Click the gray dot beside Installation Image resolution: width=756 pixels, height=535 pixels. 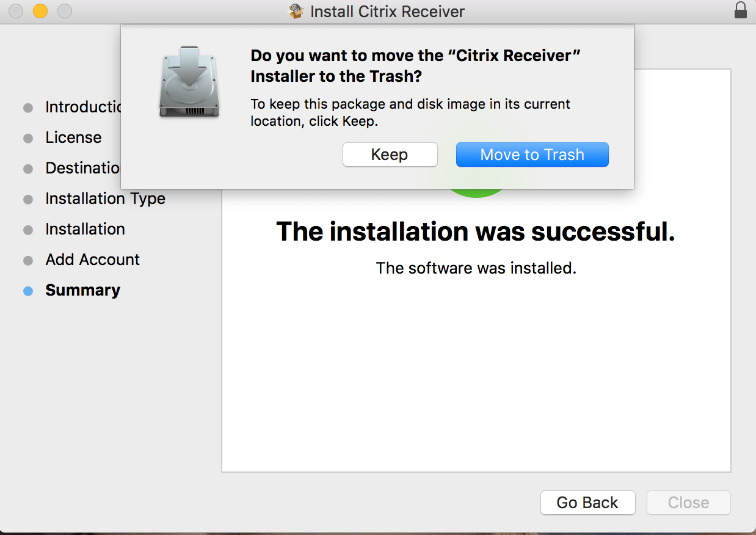28,230
